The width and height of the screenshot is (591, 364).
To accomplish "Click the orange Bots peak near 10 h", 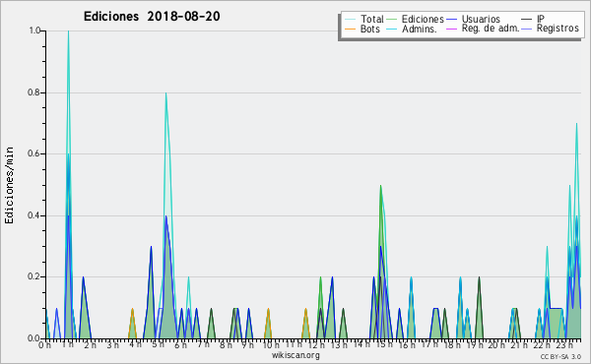I will click(x=268, y=310).
